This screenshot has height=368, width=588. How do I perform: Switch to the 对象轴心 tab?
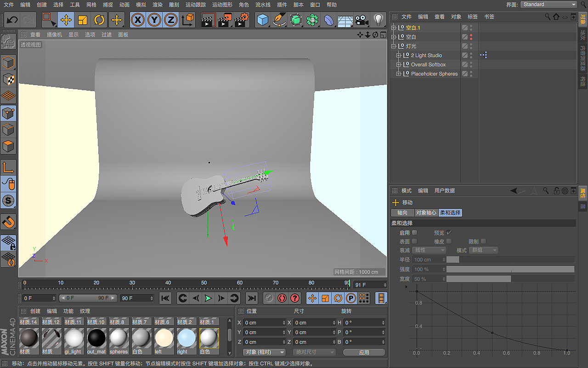426,213
